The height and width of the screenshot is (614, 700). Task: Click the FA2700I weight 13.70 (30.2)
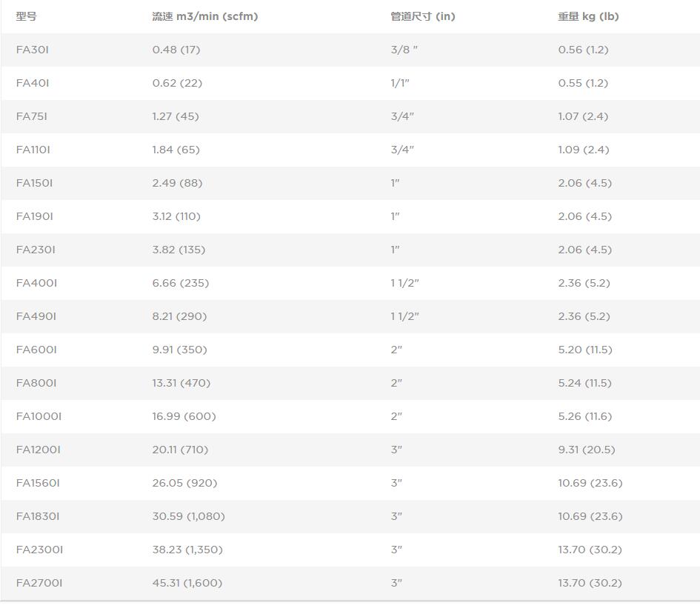coord(590,583)
